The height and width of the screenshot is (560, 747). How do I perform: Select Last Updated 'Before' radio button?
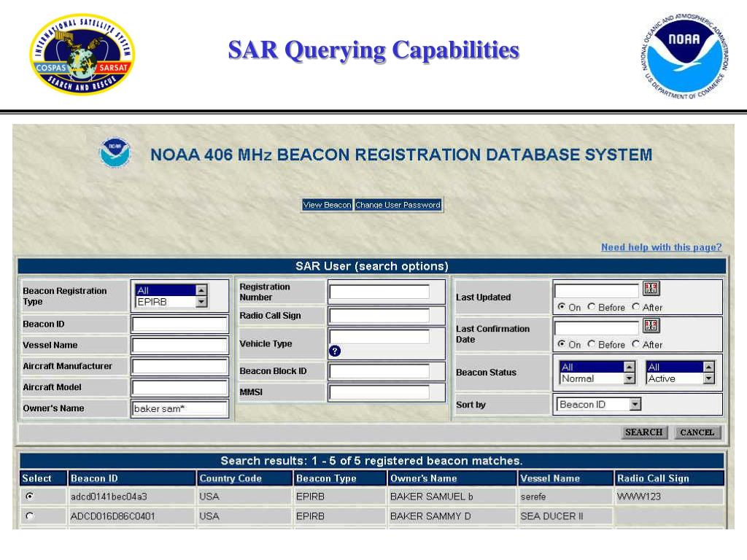coord(591,307)
